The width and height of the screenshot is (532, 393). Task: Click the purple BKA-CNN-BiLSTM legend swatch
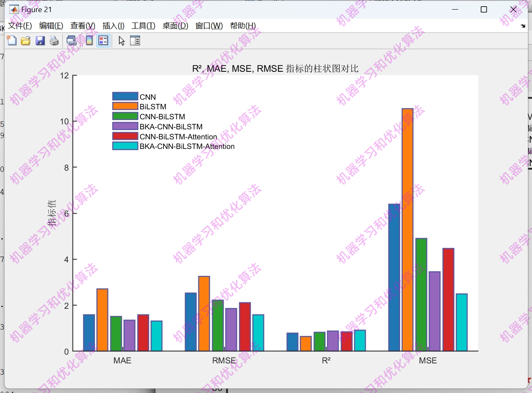125,126
